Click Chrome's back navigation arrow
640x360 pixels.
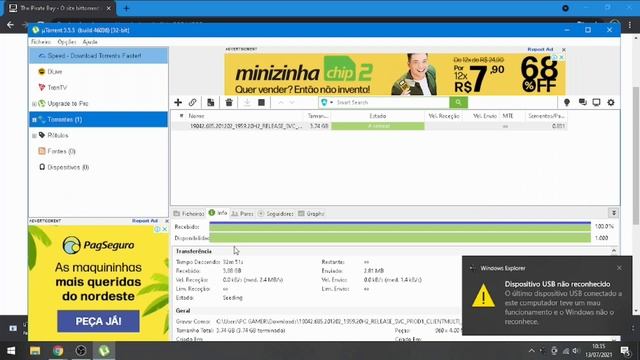click(10, 25)
